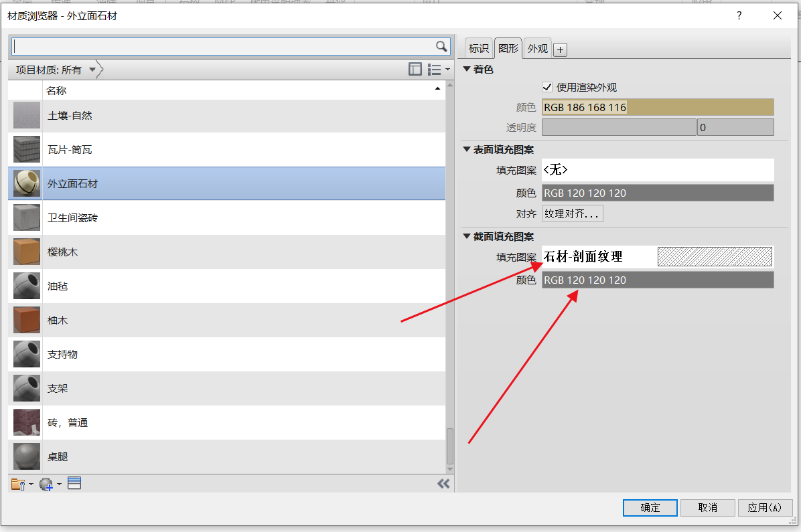
Task: Collapse the editor panel with double chevron
Action: 443,484
